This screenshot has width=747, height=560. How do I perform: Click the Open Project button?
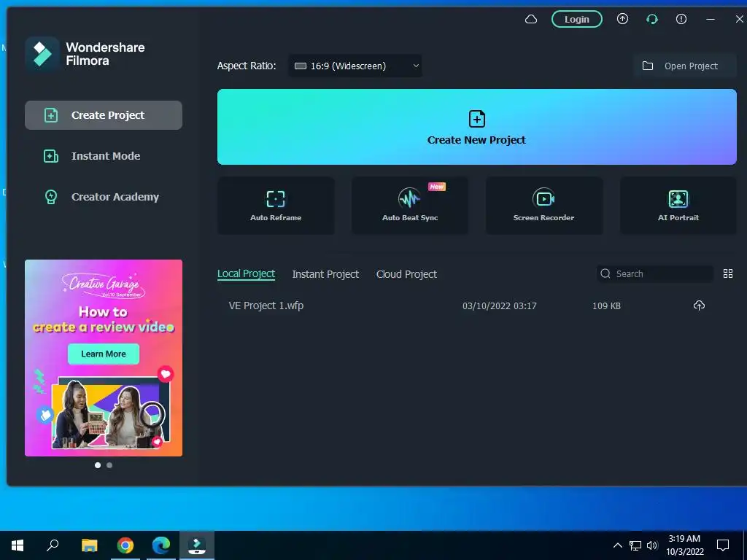685,66
